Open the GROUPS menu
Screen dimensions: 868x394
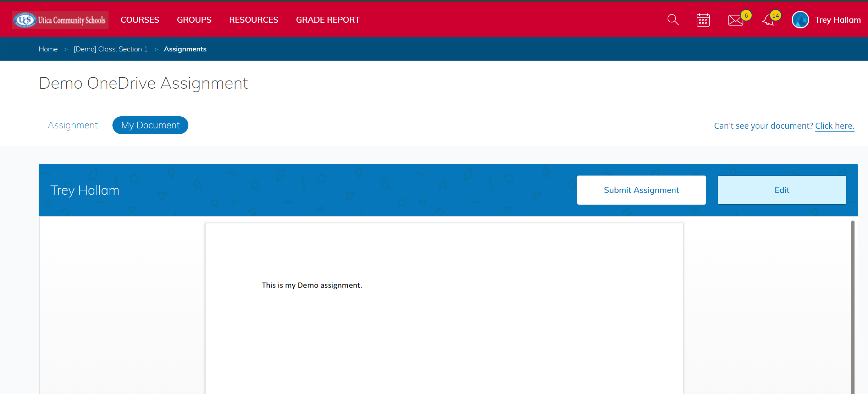tap(194, 20)
